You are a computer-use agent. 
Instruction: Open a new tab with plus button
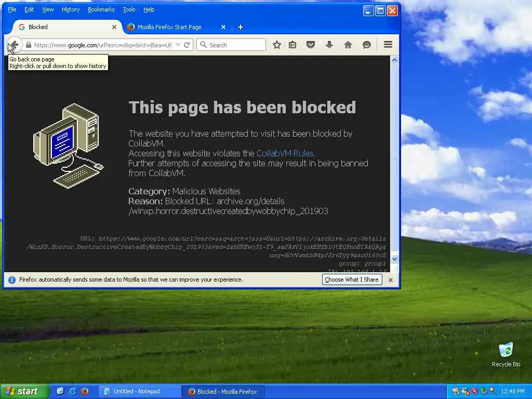(x=240, y=27)
